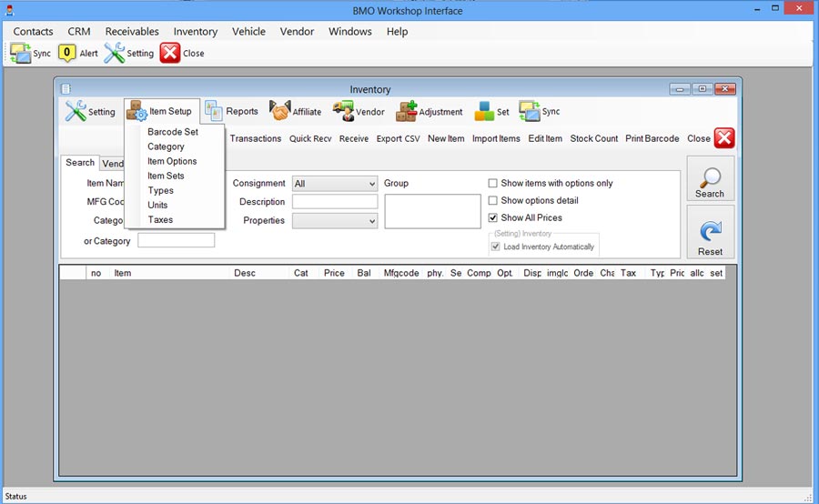Select Barcode Set from the Item Setup menu

(x=173, y=132)
